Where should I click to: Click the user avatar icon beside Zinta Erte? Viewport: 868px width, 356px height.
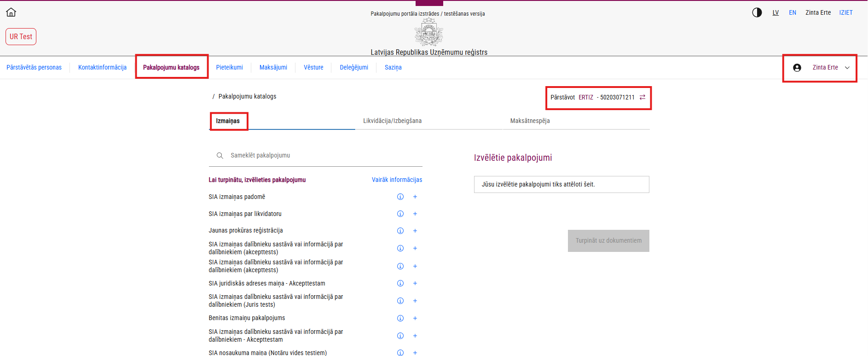coord(797,68)
